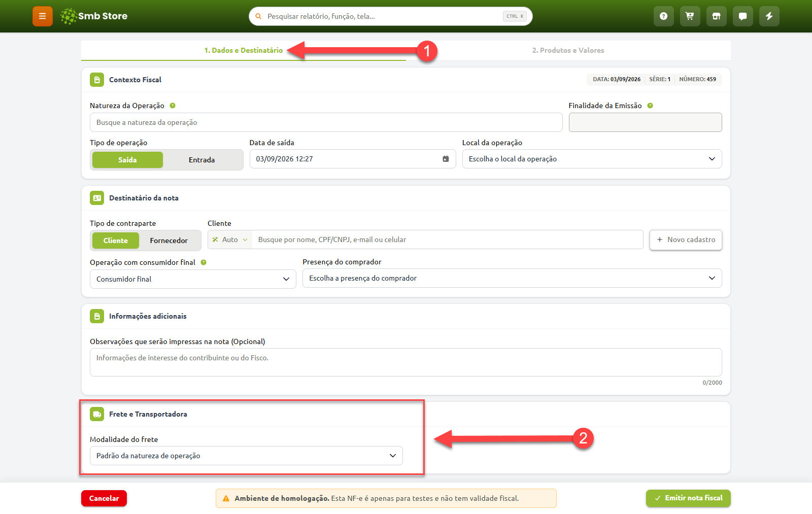The width and height of the screenshot is (812, 514).
Task: Click help icon beside Natureza da Operação
Action: click(173, 106)
